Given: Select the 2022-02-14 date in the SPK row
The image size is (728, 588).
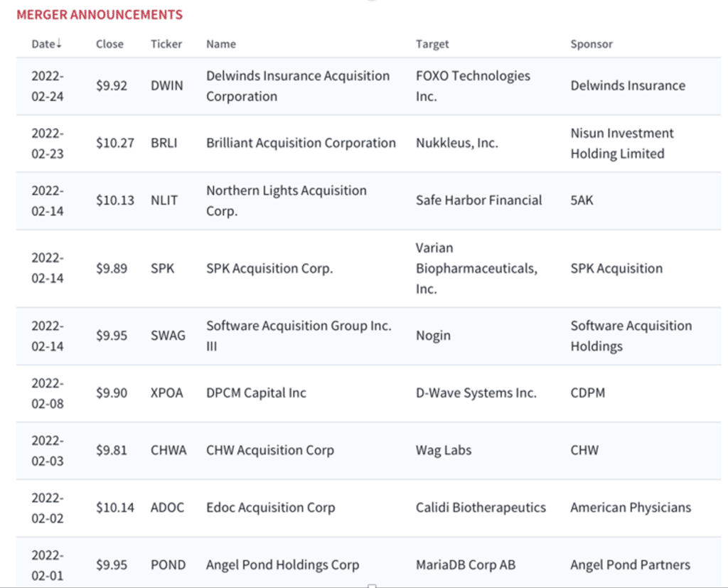Looking at the screenshot, I should click(48, 268).
